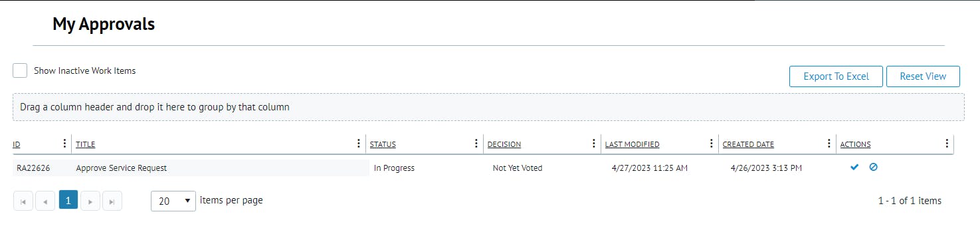This screenshot has width=980, height=248.
Task: Open Title column kebab menu
Action: click(x=359, y=144)
